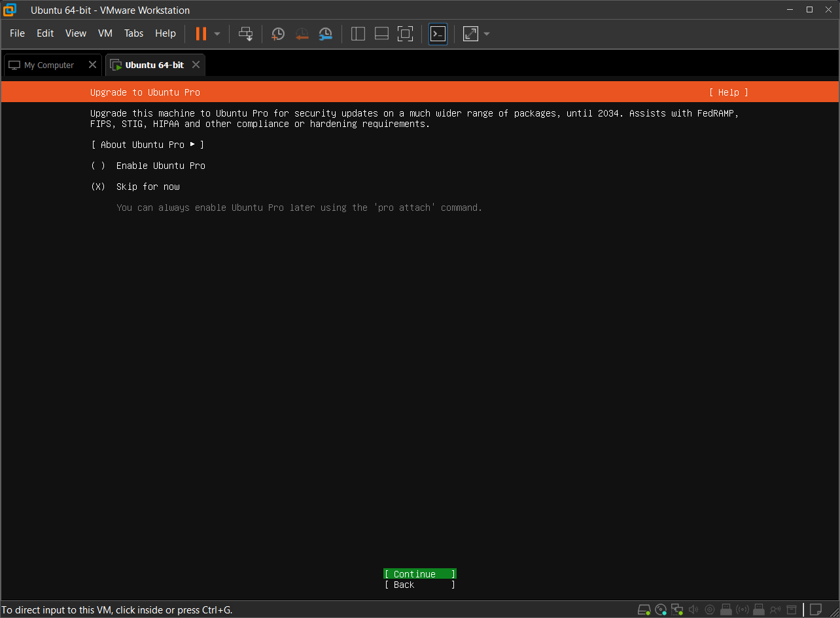Switch to the My Computer tab
Screen dimensions: 840x618
coord(48,65)
